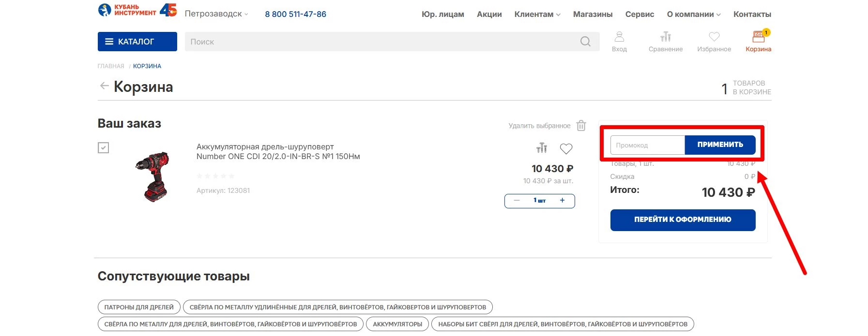
Task: Add the drill to comparison list icon
Action: tap(542, 148)
